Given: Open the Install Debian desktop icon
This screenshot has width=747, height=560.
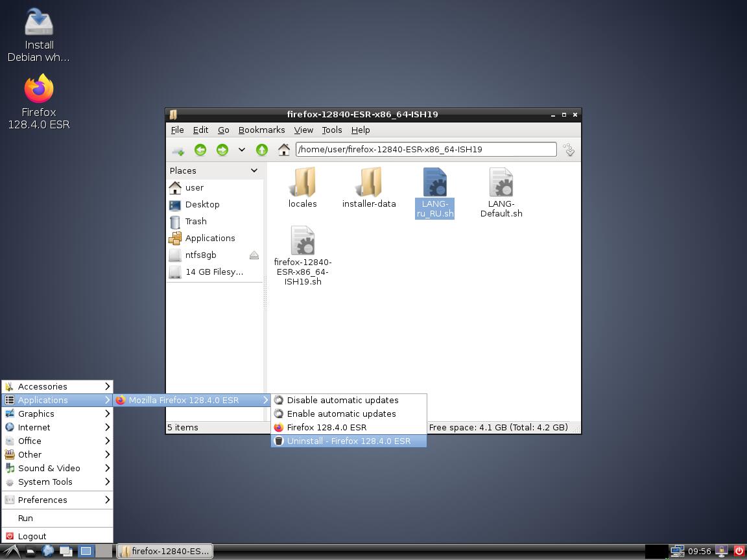Looking at the screenshot, I should coord(39,35).
